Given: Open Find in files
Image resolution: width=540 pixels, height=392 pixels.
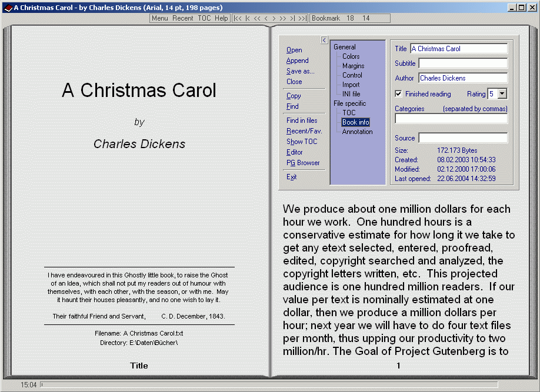Looking at the screenshot, I should [x=302, y=120].
